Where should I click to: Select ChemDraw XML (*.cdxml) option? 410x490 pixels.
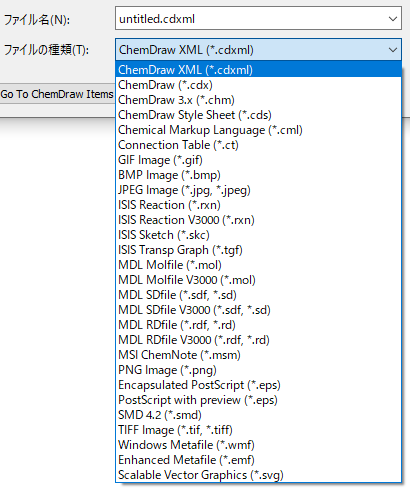[x=258, y=70]
